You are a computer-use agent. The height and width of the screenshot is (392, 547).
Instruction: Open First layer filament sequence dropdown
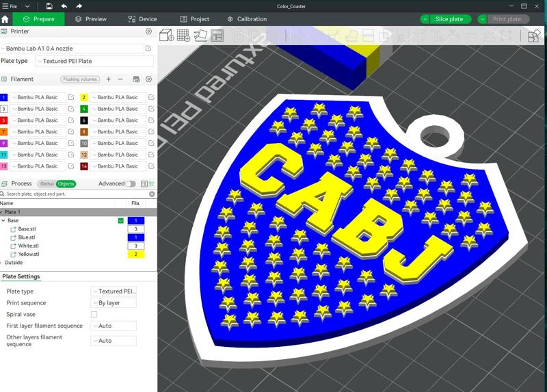(114, 326)
